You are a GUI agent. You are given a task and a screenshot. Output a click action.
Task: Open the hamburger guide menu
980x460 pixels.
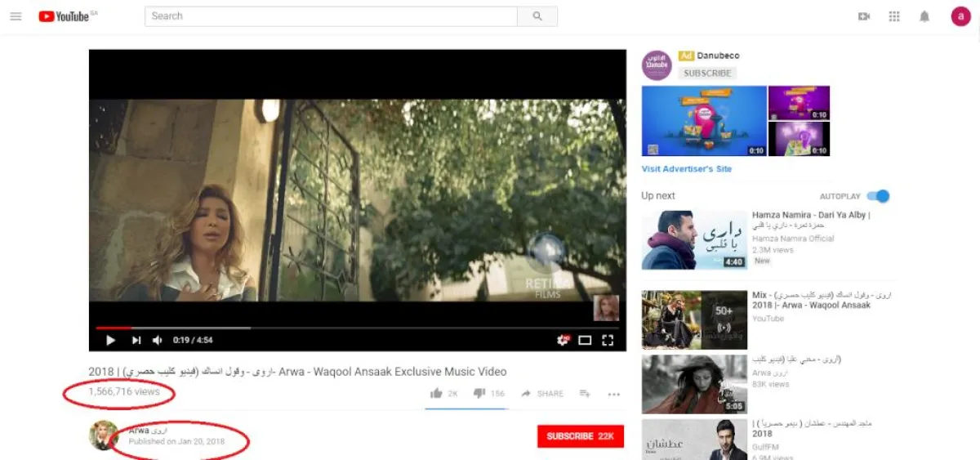(16, 16)
